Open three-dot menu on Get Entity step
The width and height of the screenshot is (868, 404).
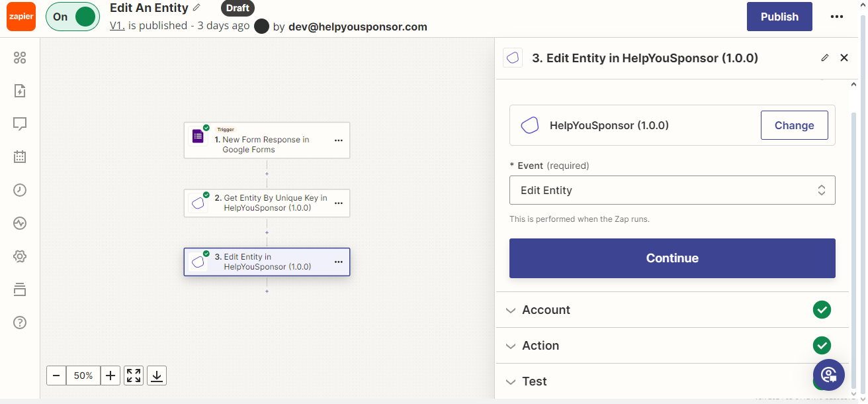(x=339, y=203)
